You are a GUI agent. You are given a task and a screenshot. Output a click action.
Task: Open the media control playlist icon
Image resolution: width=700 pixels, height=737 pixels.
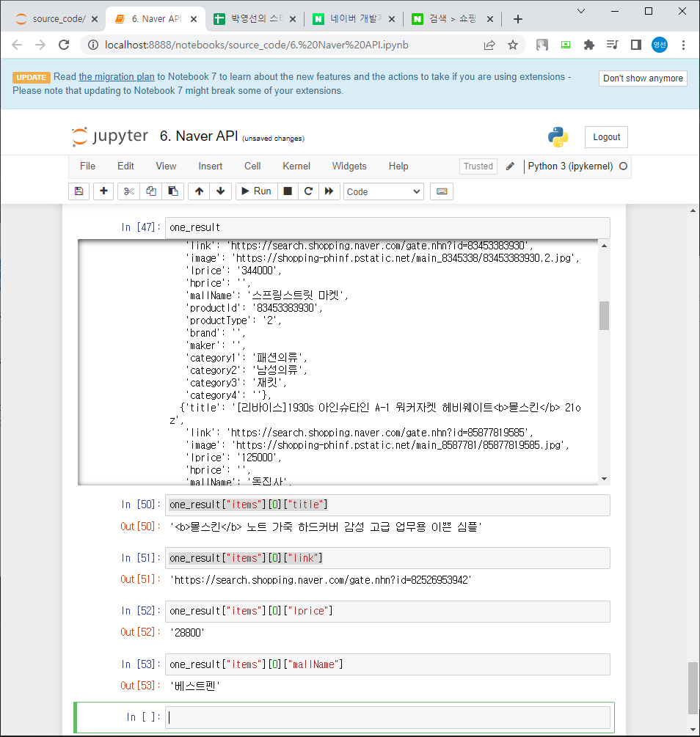coord(613,45)
